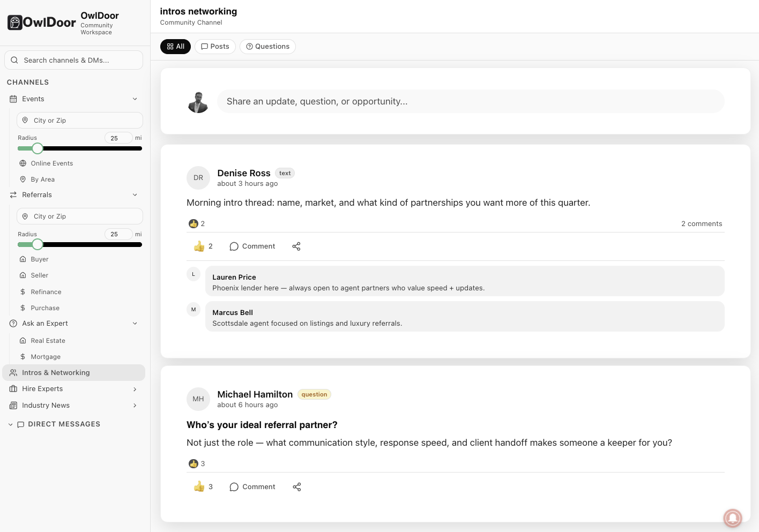Viewport: 759px width, 532px height.
Task: Like Denise Ross's post with thumbs up
Action: [199, 246]
